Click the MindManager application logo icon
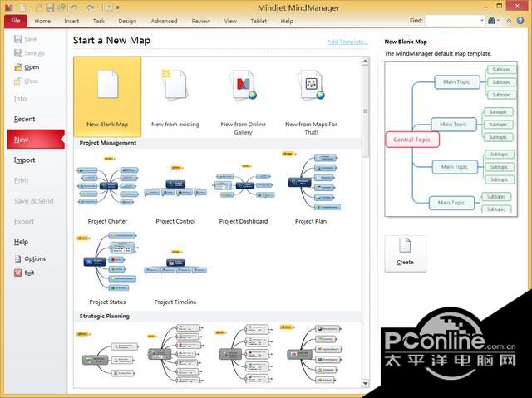The height and width of the screenshot is (398, 532). pos(8,7)
